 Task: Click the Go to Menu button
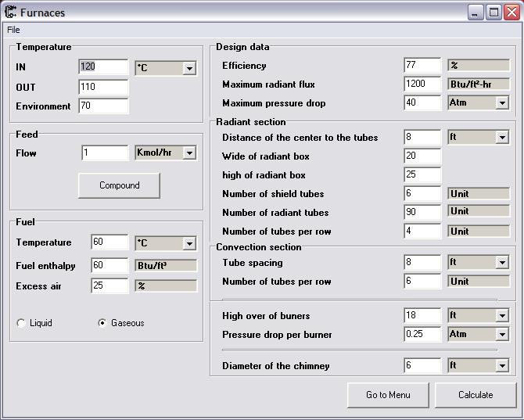388,395
